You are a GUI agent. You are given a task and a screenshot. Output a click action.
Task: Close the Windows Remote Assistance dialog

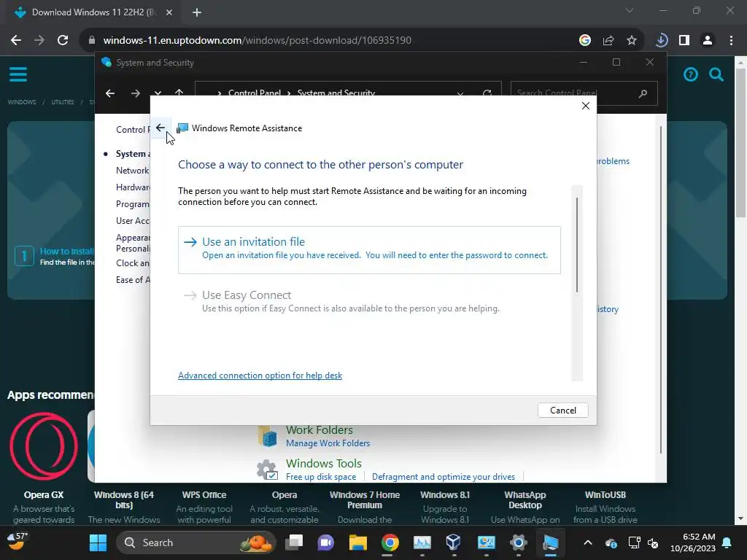586,106
